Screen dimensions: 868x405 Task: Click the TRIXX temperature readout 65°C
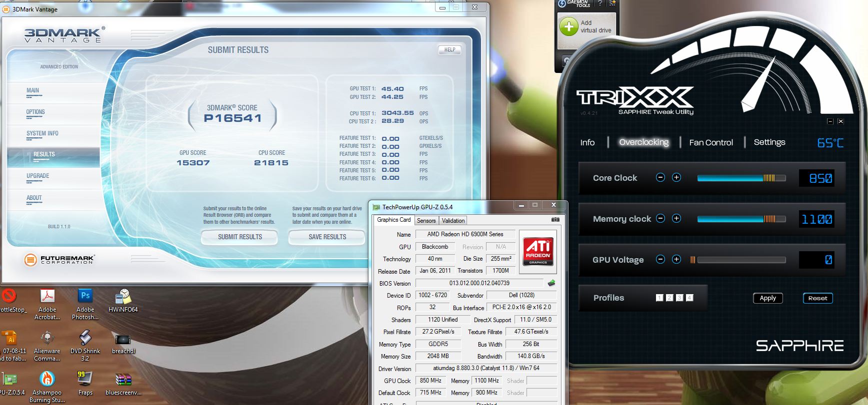tap(830, 143)
